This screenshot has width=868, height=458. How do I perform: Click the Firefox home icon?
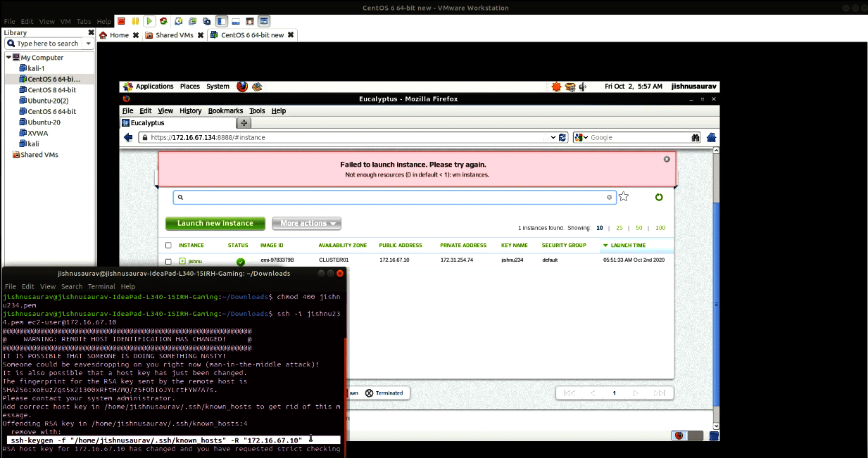pyautogui.click(x=712, y=138)
